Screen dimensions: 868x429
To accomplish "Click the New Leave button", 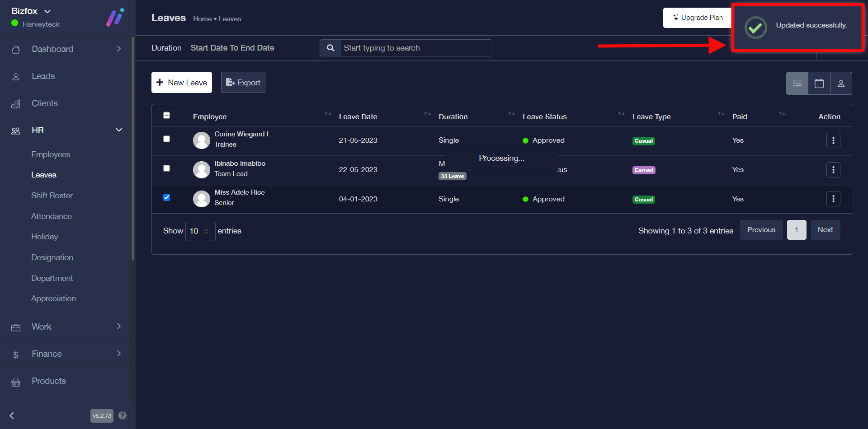I will coord(181,83).
